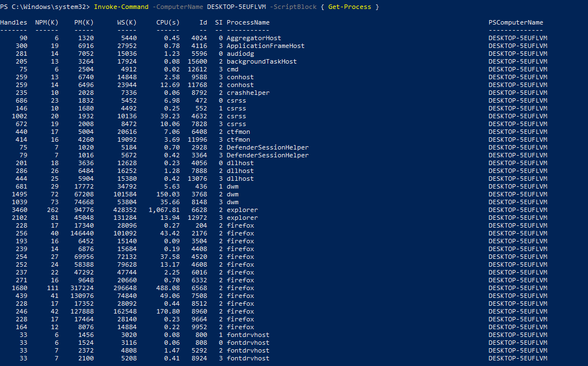Click the CPU value 150.03

pyautogui.click(x=168, y=194)
